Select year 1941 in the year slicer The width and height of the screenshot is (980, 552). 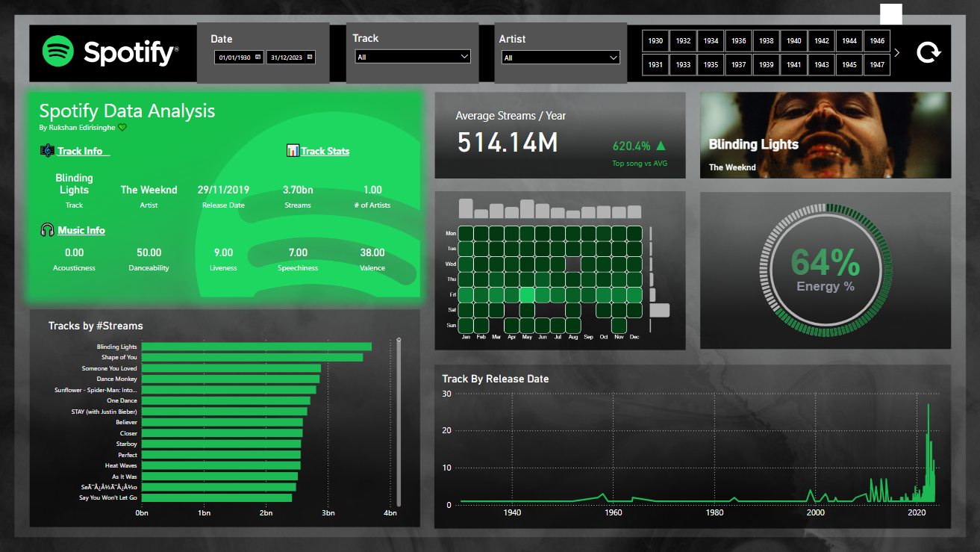pyautogui.click(x=793, y=64)
